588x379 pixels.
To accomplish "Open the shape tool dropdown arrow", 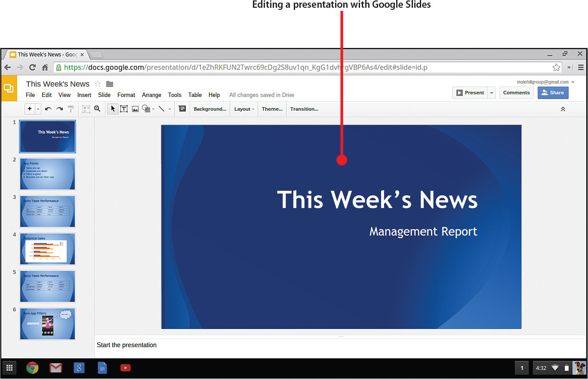I will [x=154, y=109].
